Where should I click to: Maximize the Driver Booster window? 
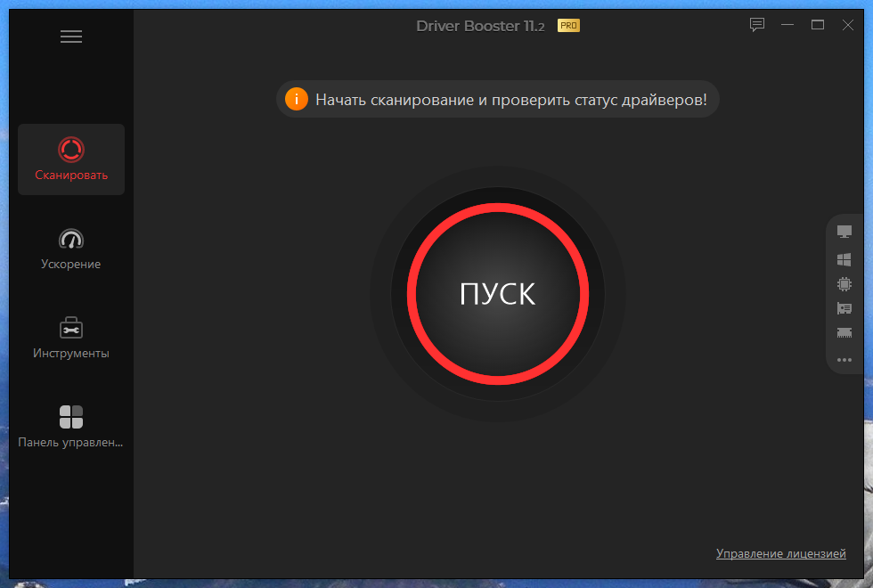click(818, 25)
